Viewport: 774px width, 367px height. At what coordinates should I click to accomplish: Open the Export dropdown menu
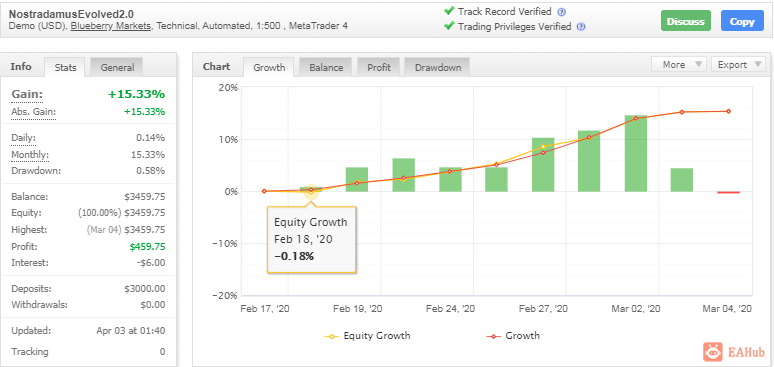(x=738, y=65)
